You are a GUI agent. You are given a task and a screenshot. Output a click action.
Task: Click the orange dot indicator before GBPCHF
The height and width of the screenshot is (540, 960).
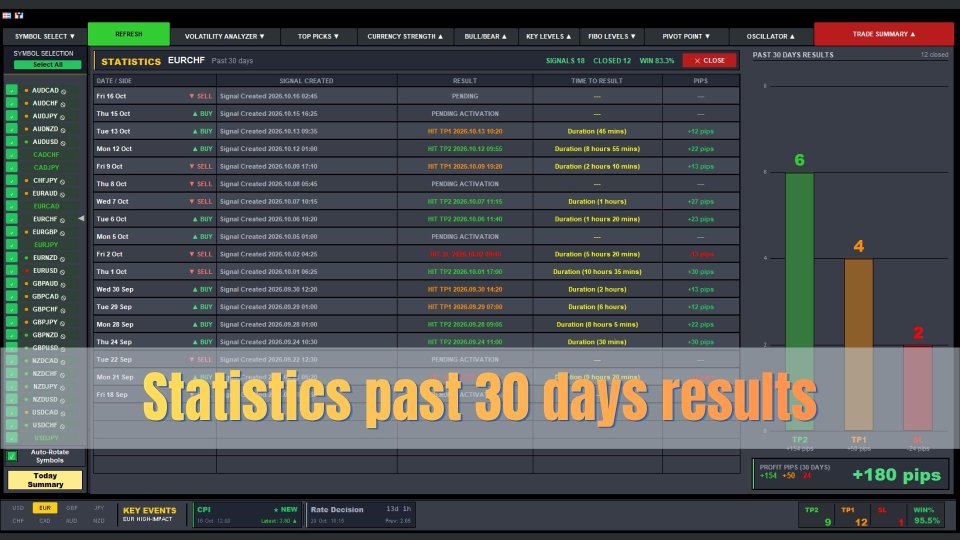(26, 309)
